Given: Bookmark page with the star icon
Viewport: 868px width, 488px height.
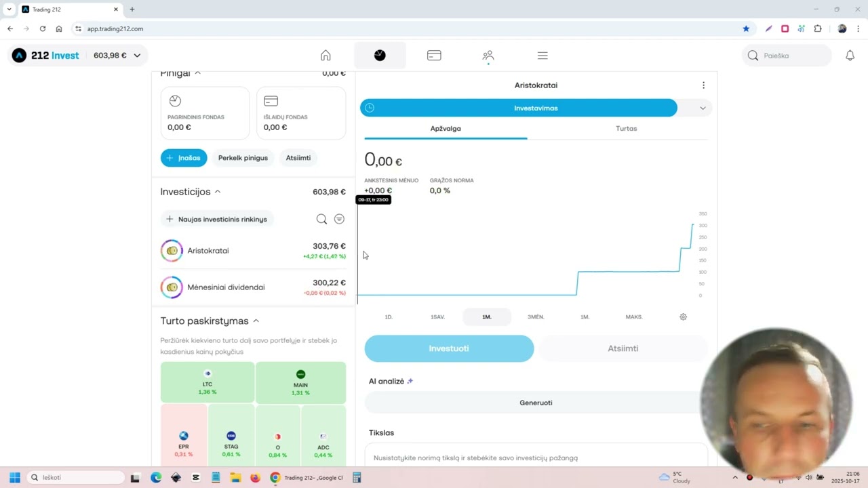Looking at the screenshot, I should [x=746, y=28].
